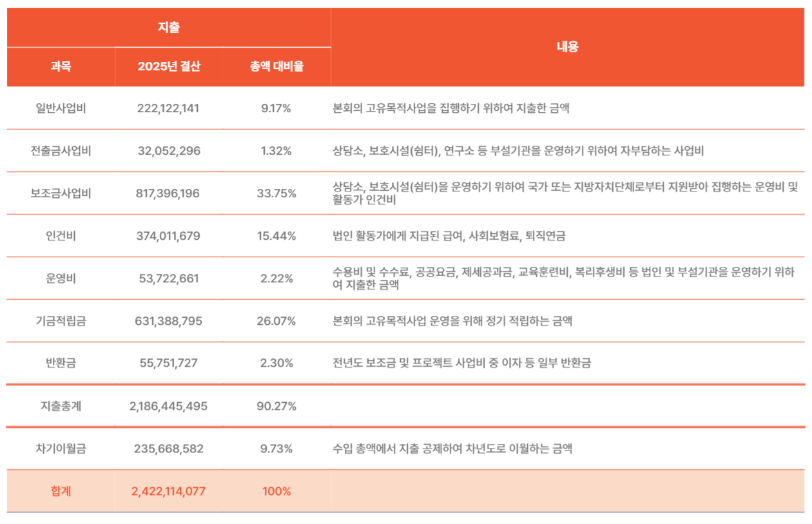The width and height of the screenshot is (812, 524).
Task: Select the total expenditure 2,186,445,495 cell
Action: point(168,406)
